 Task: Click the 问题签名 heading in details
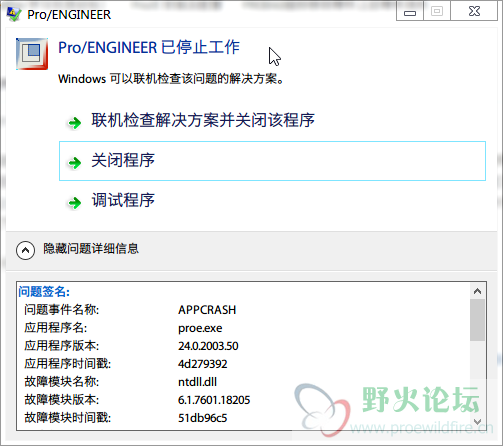pos(44,292)
